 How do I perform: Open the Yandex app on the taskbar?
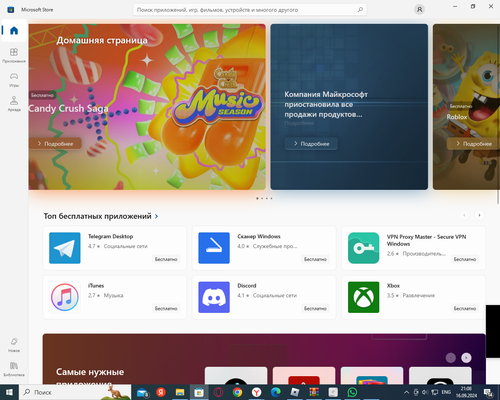point(161,392)
